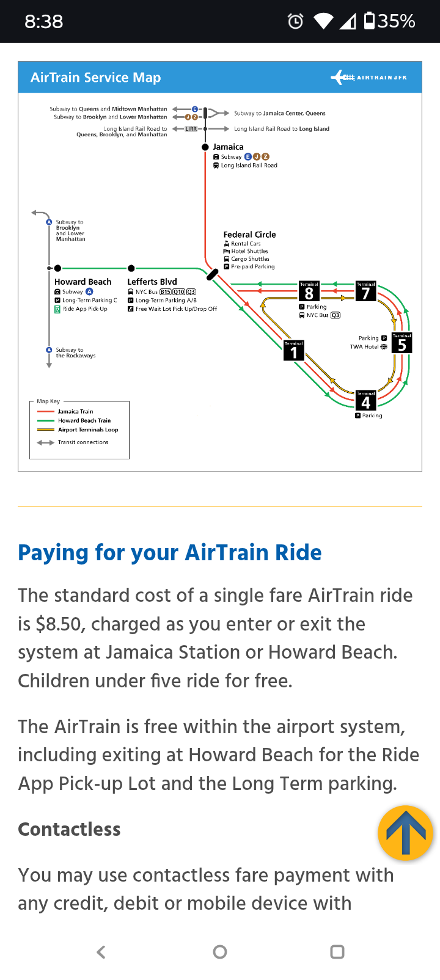Select the Federal Circle station label
Viewport: 440px width, 980px height.
249,235
